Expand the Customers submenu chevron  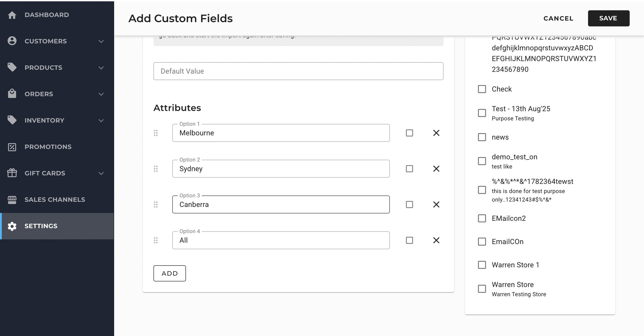point(101,41)
